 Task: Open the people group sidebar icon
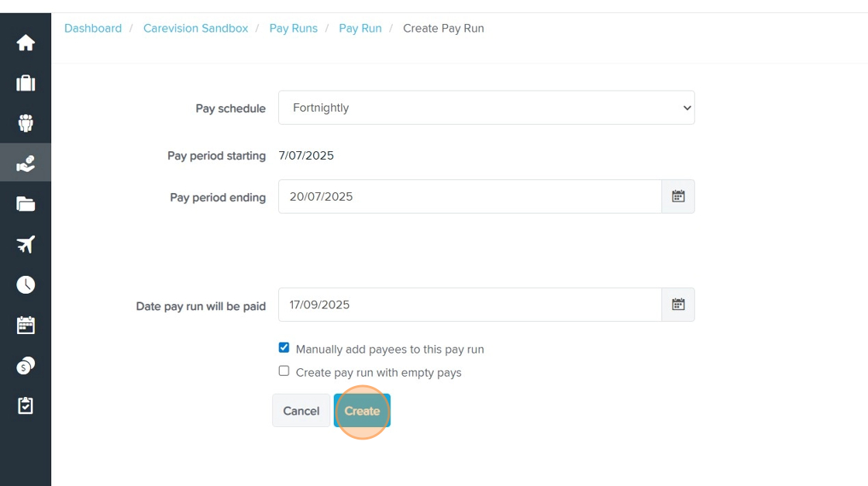[26, 123]
